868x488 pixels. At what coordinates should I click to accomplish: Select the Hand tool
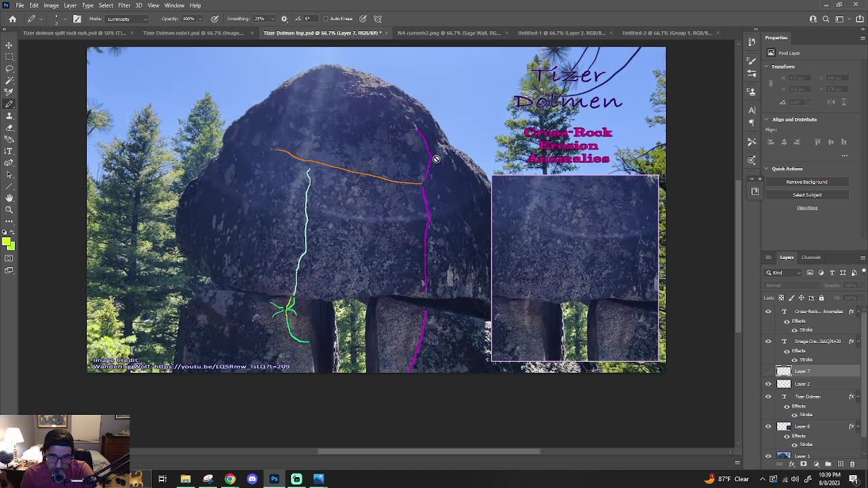click(x=9, y=198)
